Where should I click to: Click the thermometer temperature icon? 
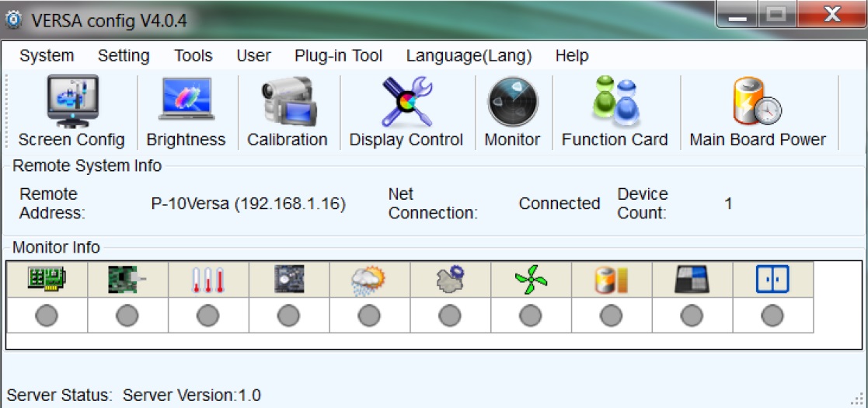pyautogui.click(x=208, y=280)
